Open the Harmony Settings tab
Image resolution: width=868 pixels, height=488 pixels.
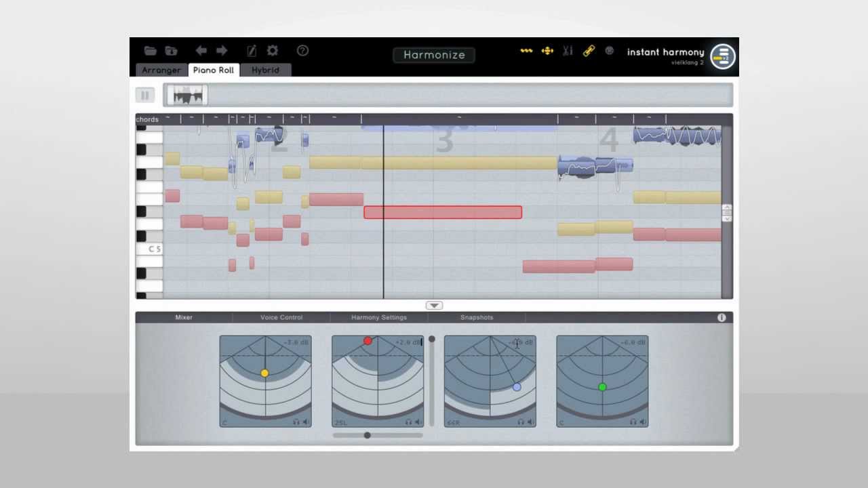(379, 317)
